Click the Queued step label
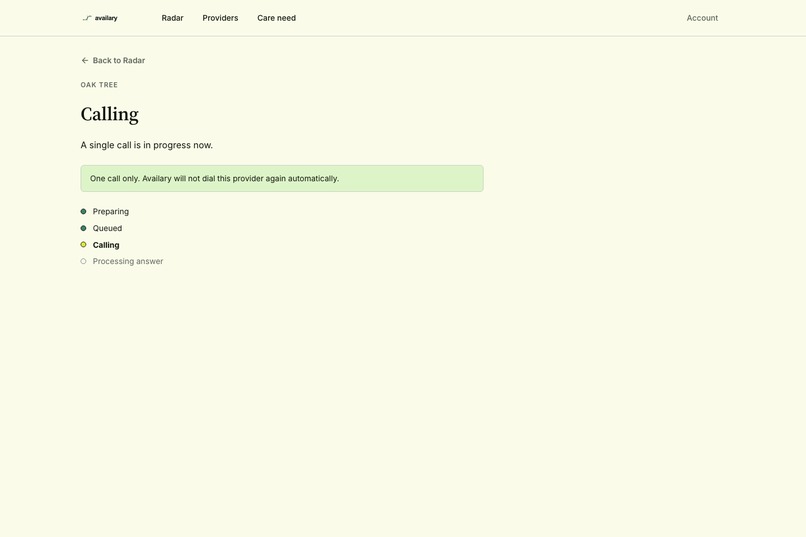The width and height of the screenshot is (806, 537). point(107,228)
